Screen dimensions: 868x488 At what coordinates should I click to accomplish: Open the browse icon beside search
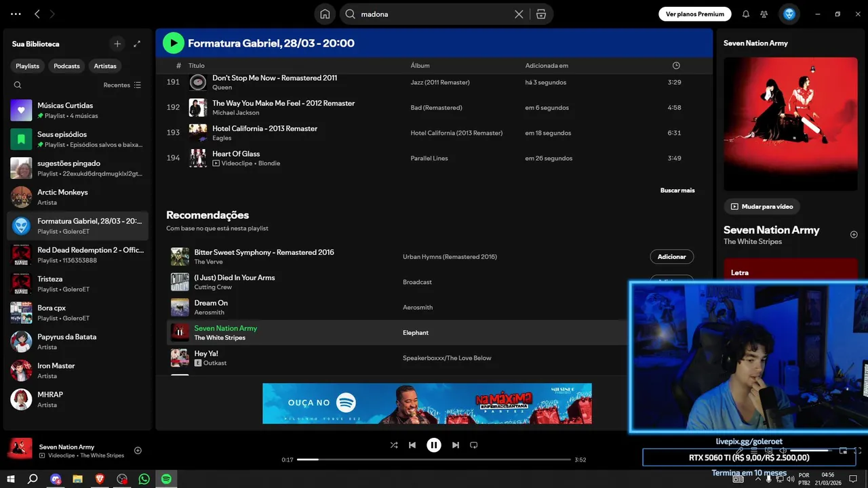tap(540, 14)
